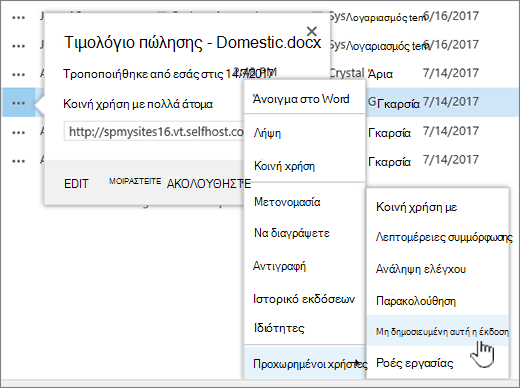The height and width of the screenshot is (388, 520).
Task: Click Κοινή χρήση με πολλά άτομα text
Action: (138, 104)
